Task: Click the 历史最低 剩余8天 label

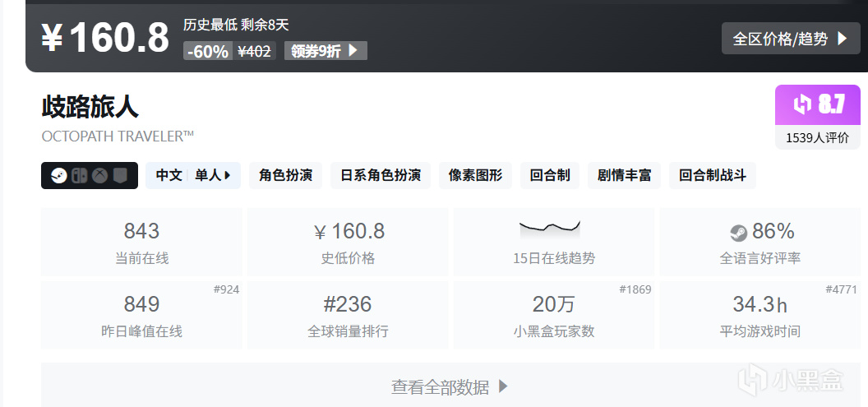Action: click(237, 25)
